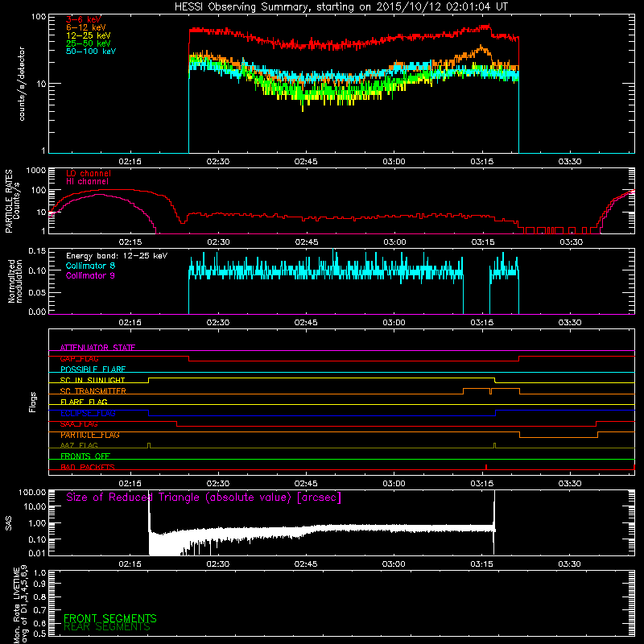Viewport: 644px width, 644px height.
Task: Click the AAZ_FLAG label
Action: 79,445
